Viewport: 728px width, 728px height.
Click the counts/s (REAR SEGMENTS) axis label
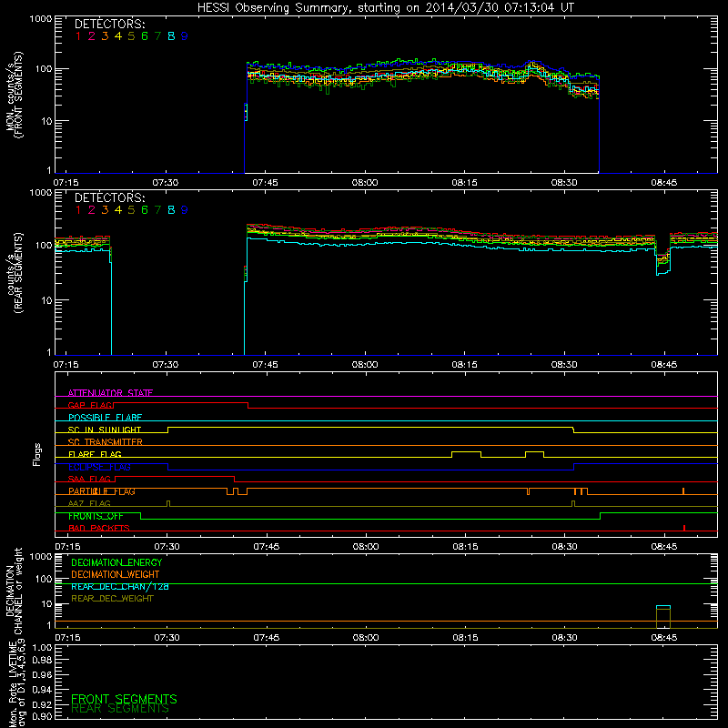tap(14, 273)
